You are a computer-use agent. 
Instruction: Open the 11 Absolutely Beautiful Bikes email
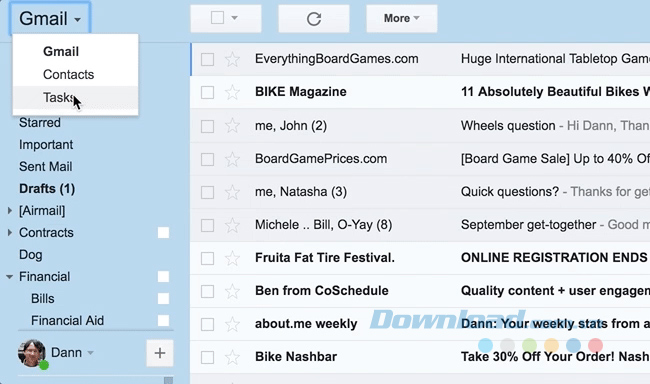[555, 92]
